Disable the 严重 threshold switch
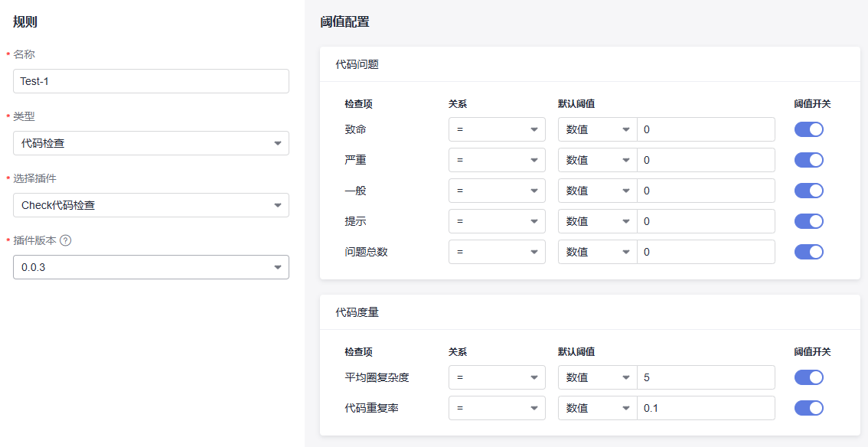The image size is (868, 447). pos(808,160)
